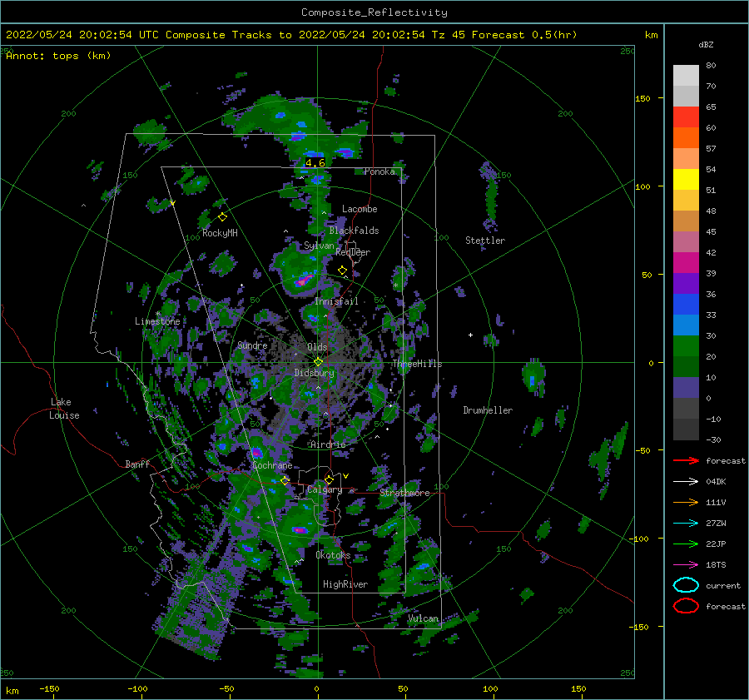749x700 pixels.
Task: Click the Annot: tops (km) label
Action: [x=58, y=56]
